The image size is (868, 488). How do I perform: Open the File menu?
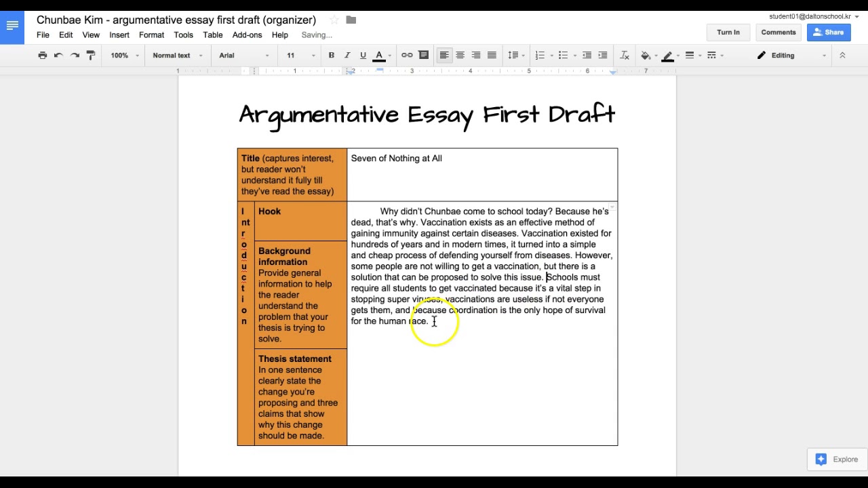click(43, 35)
